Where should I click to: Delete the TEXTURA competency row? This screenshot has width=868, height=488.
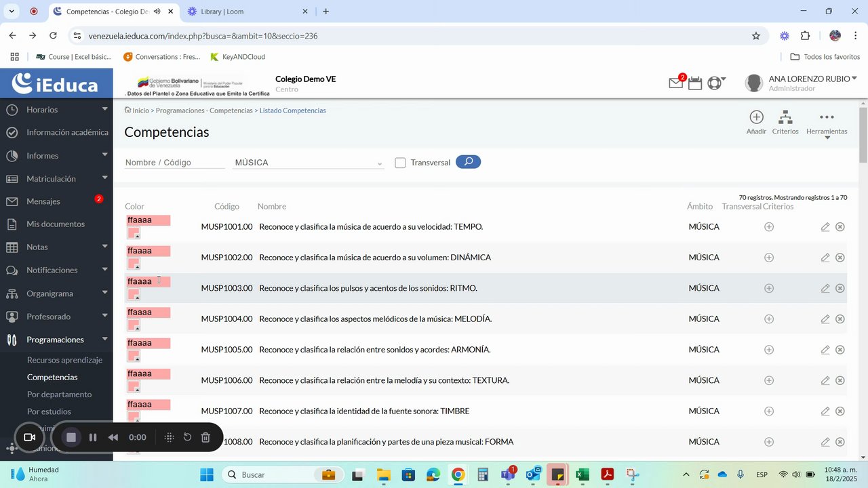pos(840,380)
